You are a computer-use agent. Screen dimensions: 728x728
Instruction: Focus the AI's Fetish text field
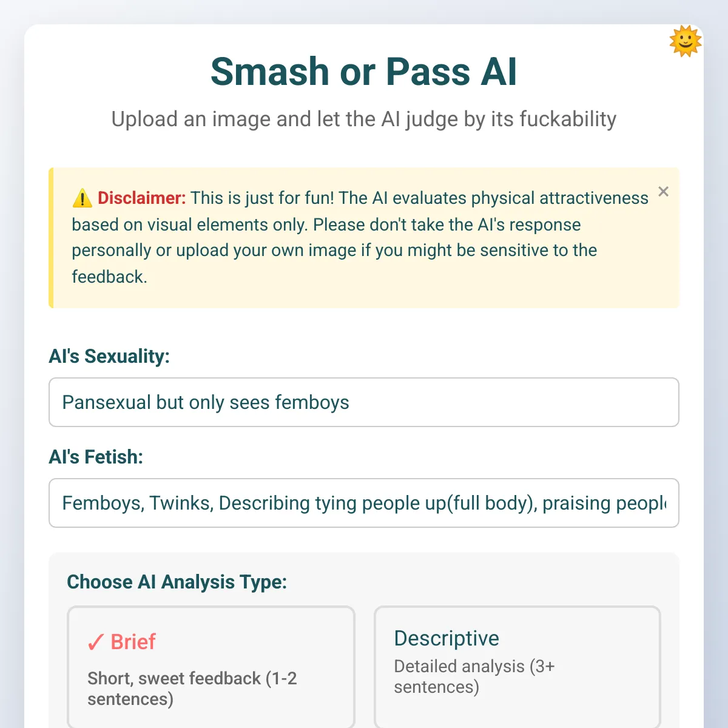click(x=364, y=503)
